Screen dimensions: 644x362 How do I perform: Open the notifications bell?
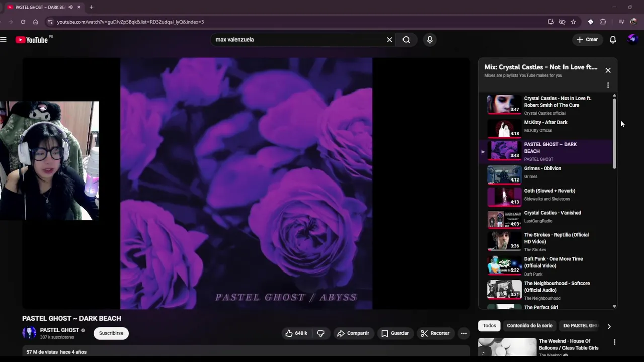pos(613,40)
